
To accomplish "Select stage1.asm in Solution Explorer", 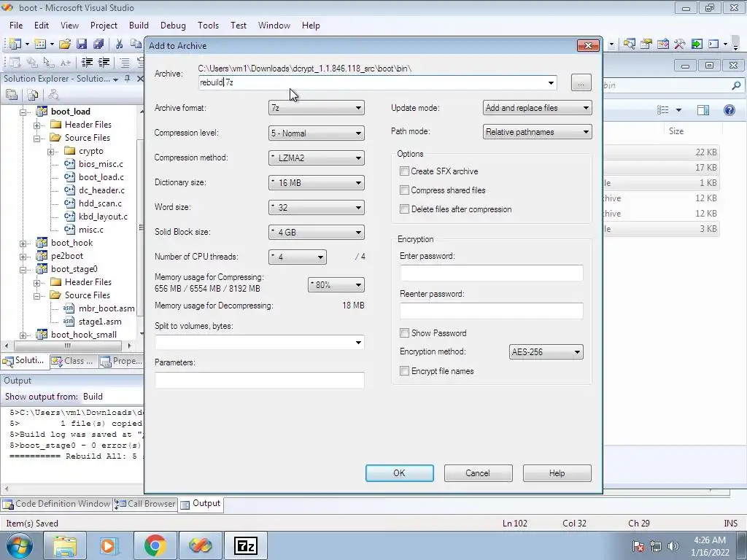I will pos(100,322).
